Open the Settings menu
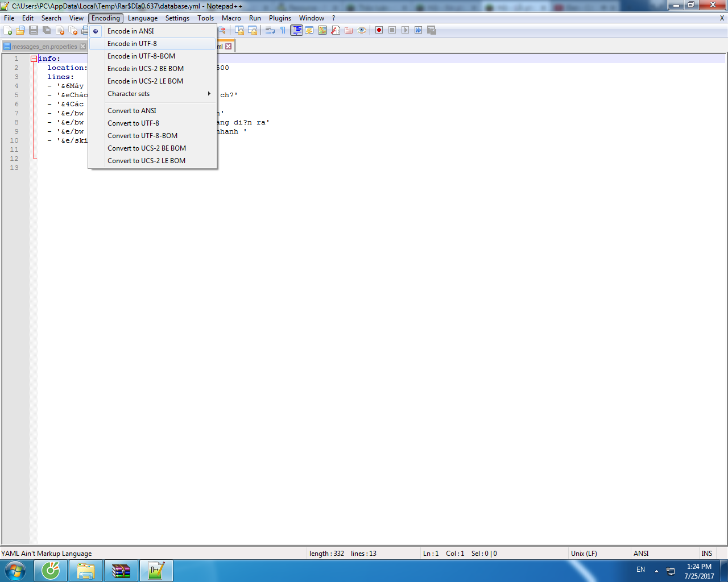This screenshot has height=582, width=728. pos(177,18)
